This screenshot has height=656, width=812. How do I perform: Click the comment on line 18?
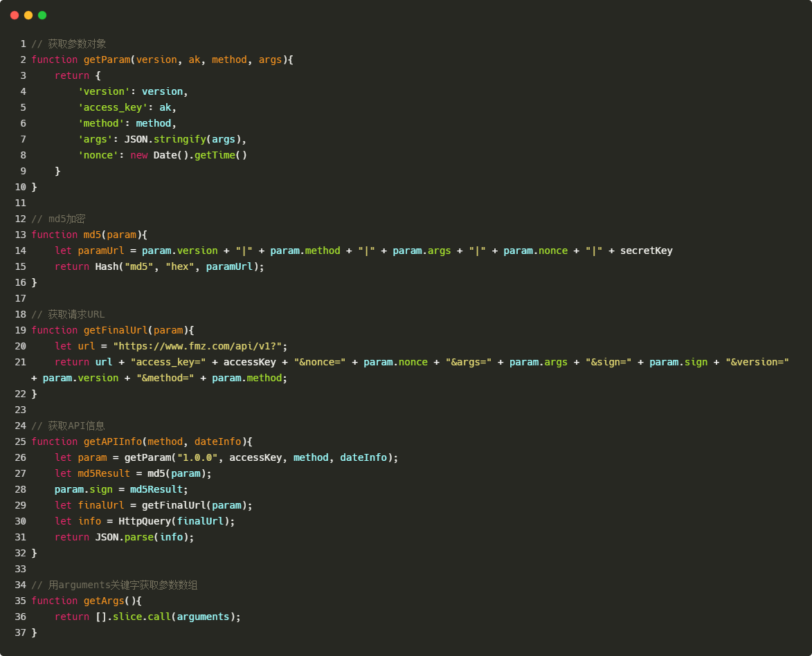point(68,315)
